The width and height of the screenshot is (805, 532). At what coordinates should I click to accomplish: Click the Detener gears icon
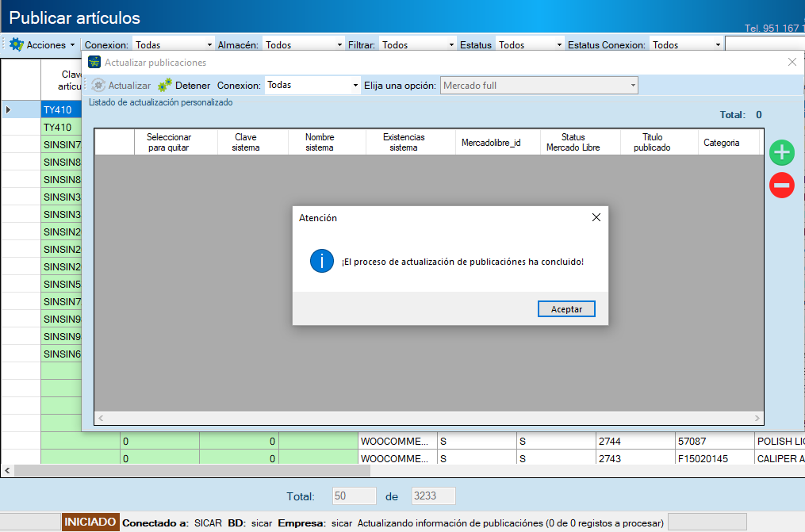point(165,85)
